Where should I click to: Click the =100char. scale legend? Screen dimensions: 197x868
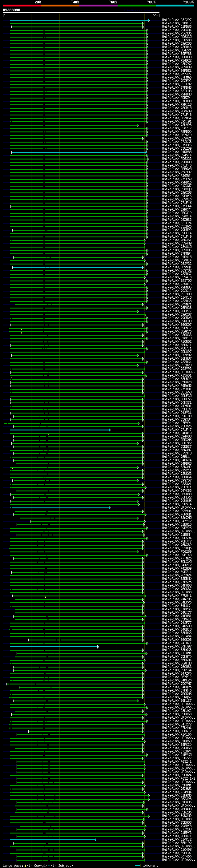click(x=146, y=865)
